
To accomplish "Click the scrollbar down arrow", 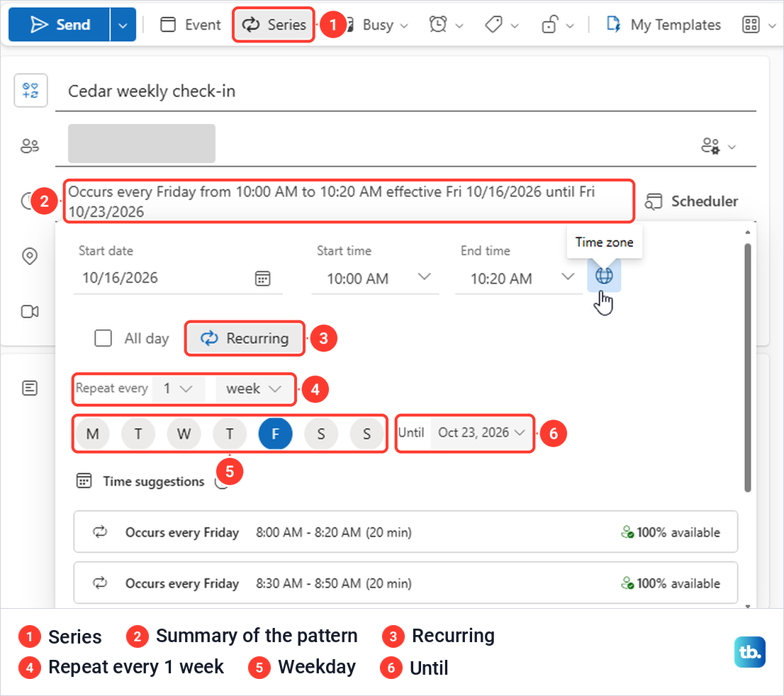I will (x=748, y=605).
